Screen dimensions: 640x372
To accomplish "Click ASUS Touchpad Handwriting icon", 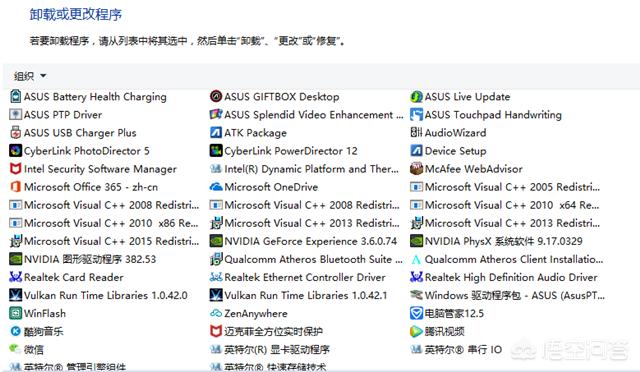I will tap(416, 115).
